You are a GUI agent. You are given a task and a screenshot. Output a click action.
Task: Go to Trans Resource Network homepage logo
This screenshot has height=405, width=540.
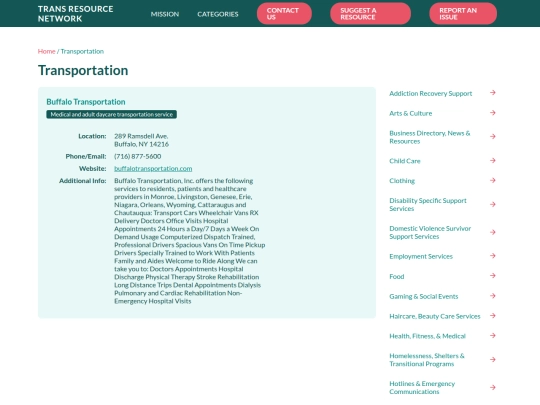click(x=75, y=14)
